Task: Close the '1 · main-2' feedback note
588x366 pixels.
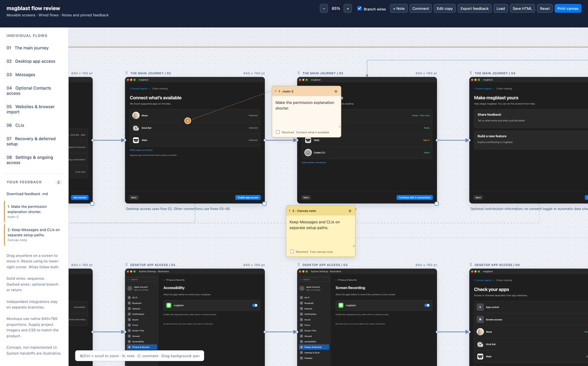Action: tap(336, 91)
